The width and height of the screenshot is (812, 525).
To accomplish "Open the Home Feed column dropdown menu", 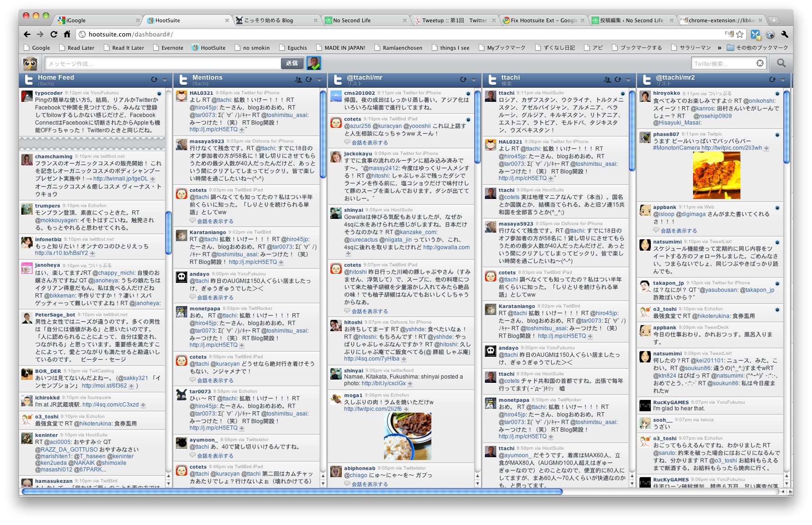I will click(164, 80).
